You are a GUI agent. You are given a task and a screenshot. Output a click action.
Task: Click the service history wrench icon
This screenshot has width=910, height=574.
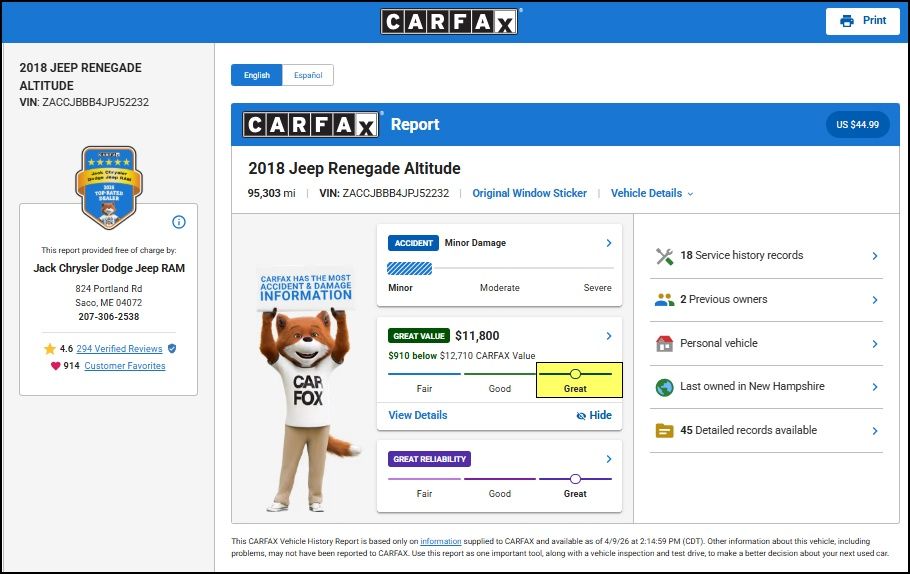pos(664,256)
